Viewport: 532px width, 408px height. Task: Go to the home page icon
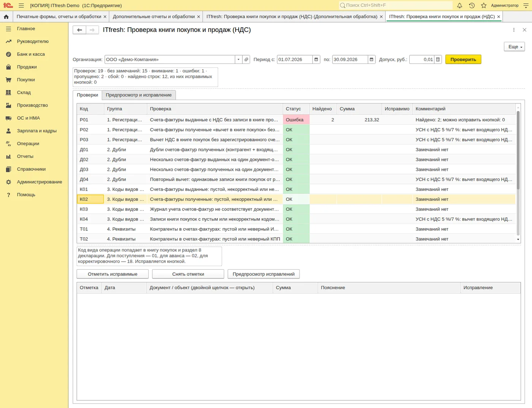(x=6, y=17)
